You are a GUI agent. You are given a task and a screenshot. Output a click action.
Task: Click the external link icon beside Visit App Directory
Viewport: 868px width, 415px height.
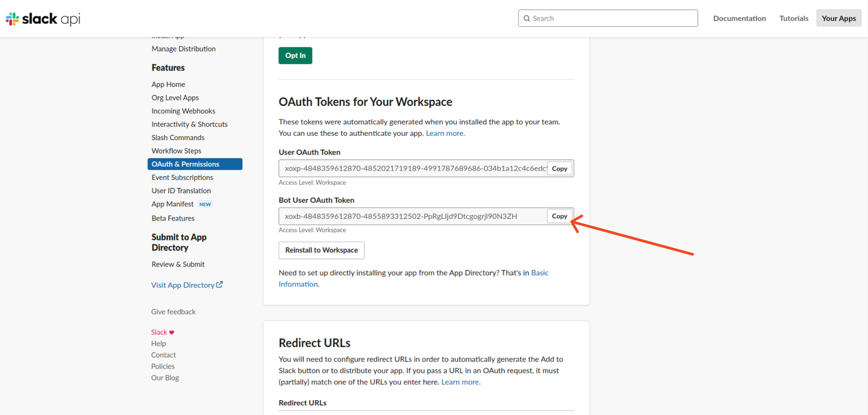(x=220, y=284)
